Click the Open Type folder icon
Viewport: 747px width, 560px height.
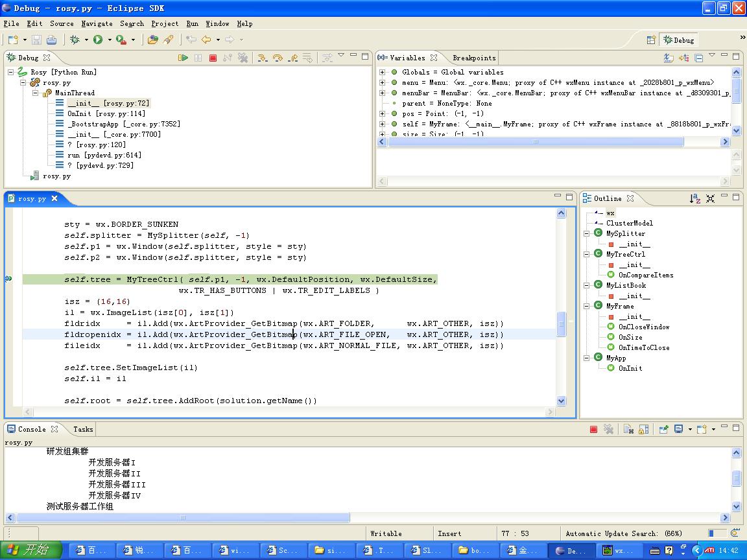153,40
